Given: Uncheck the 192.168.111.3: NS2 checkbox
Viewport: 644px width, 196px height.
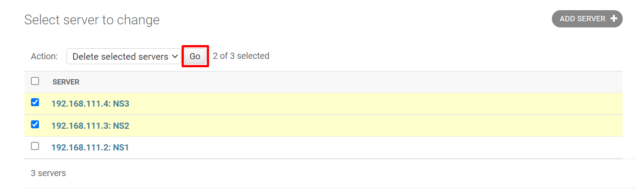Looking at the screenshot, I should 35,124.
